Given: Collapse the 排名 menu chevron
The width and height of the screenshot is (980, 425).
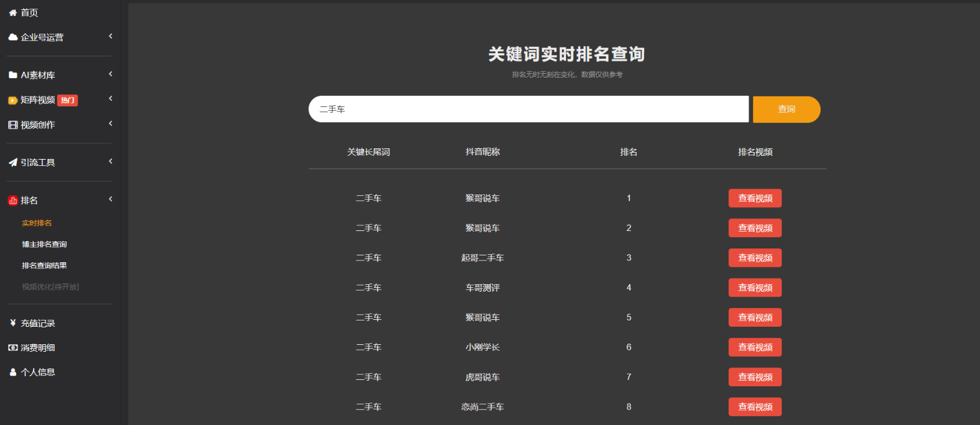Looking at the screenshot, I should coord(110,199).
